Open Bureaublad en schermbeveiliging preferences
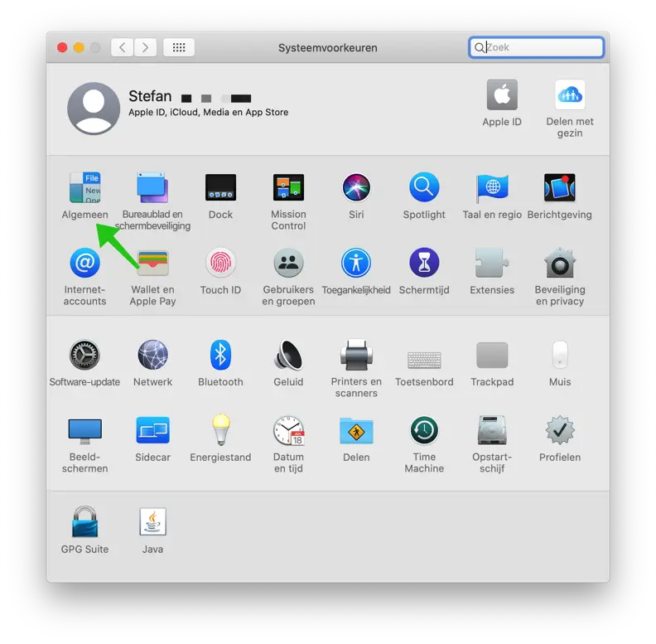This screenshot has width=656, height=644. pyautogui.click(x=152, y=187)
